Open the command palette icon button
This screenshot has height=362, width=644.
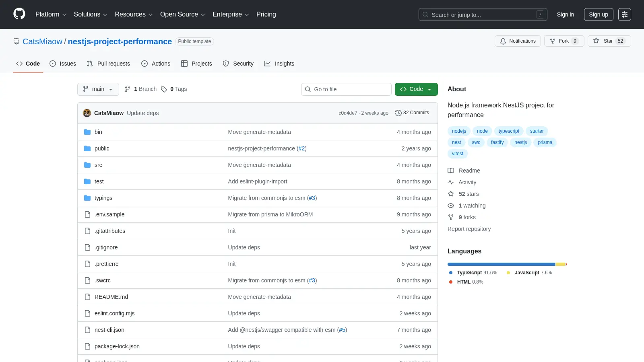pos(625,14)
